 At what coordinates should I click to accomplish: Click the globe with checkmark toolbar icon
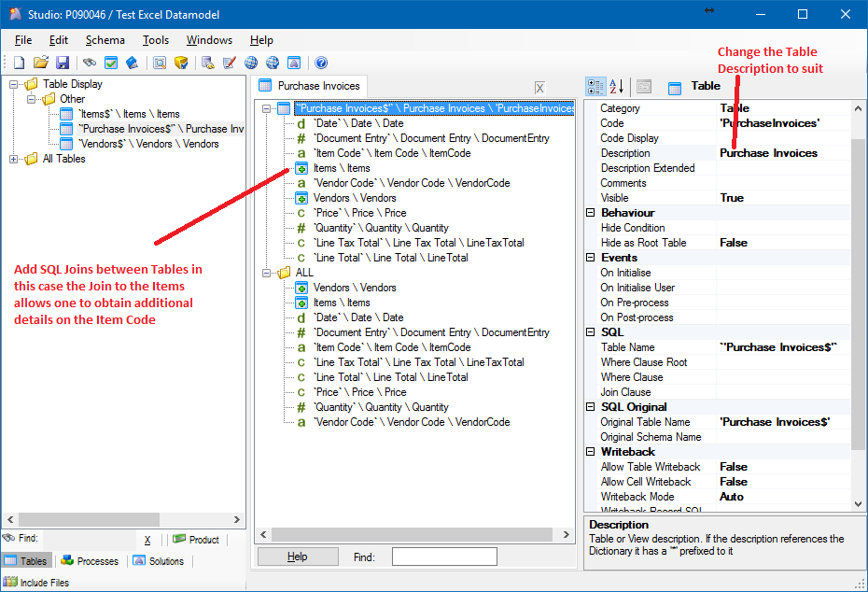273,63
